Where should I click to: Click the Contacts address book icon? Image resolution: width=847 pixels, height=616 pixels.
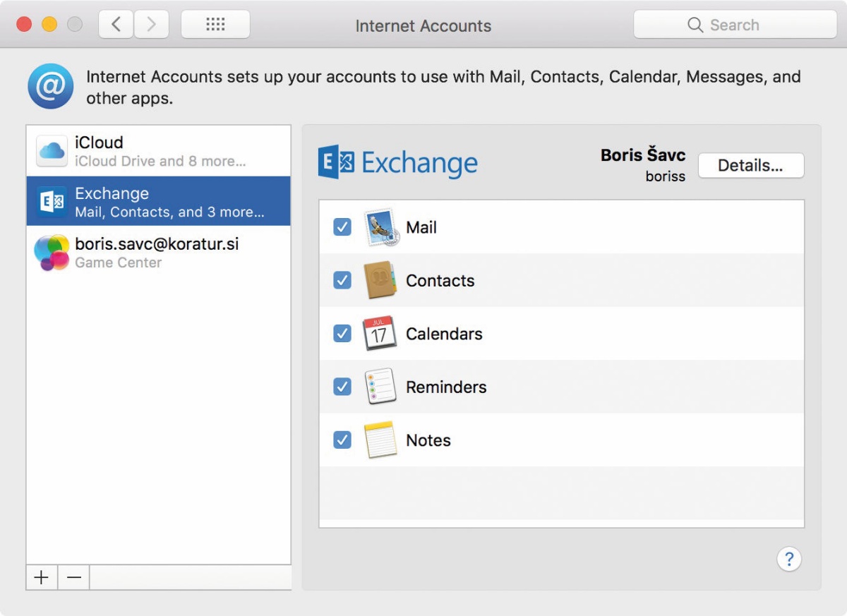coord(380,280)
